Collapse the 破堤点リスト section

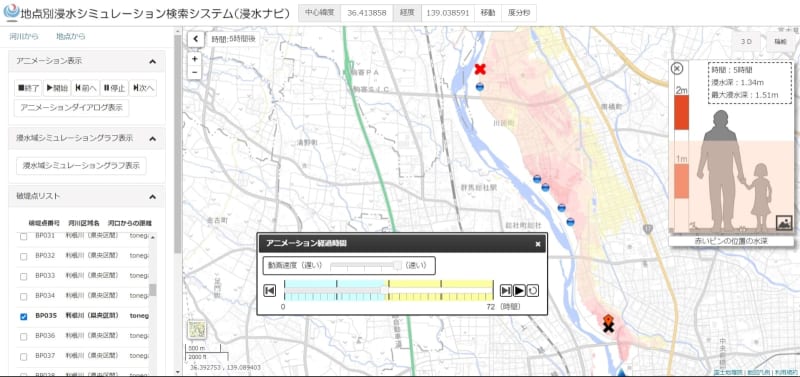click(x=152, y=196)
